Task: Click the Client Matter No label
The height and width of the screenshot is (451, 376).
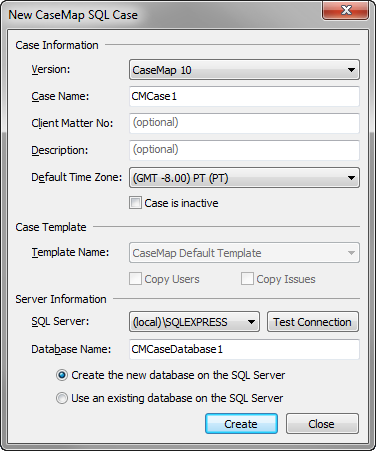Action: pos(72,123)
